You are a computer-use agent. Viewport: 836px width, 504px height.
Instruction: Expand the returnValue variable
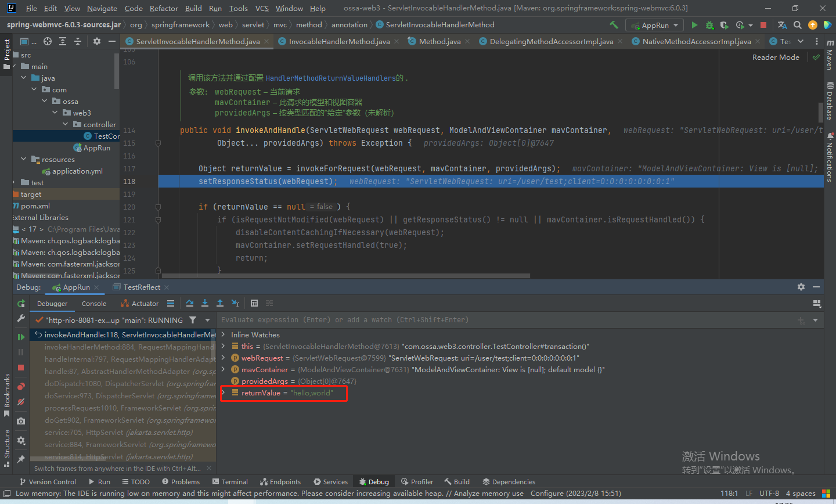(224, 393)
